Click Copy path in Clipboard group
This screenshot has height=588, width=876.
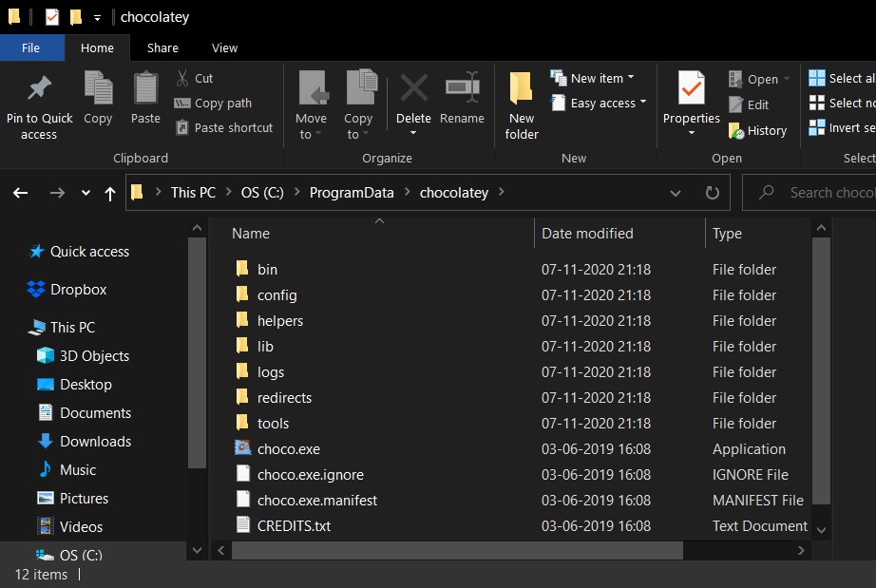tap(214, 103)
